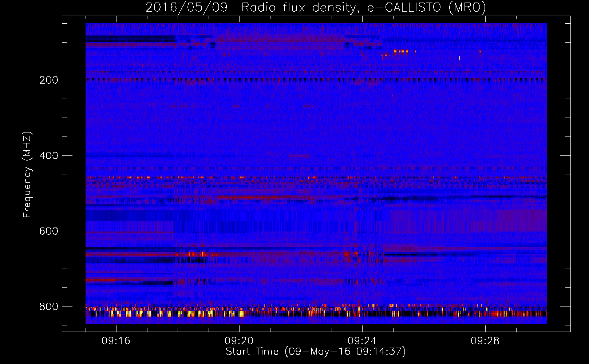Click the 09:24 time tick label
The image size is (589, 364).
click(362, 341)
